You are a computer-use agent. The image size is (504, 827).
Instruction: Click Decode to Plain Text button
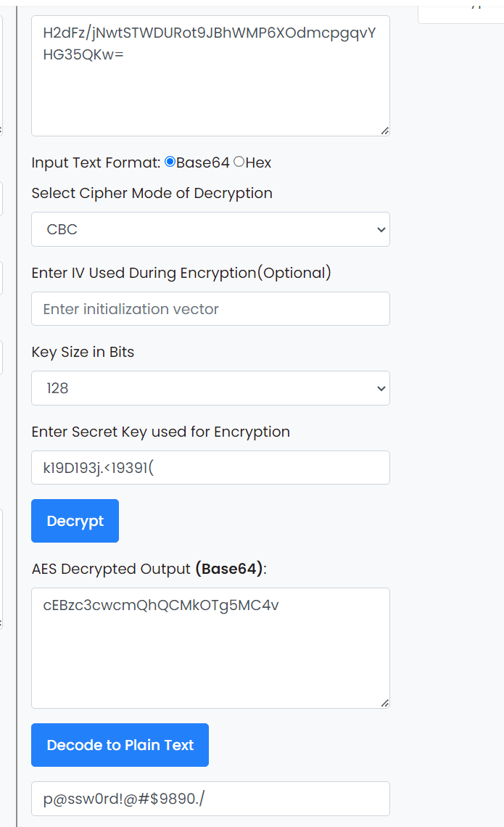(120, 745)
